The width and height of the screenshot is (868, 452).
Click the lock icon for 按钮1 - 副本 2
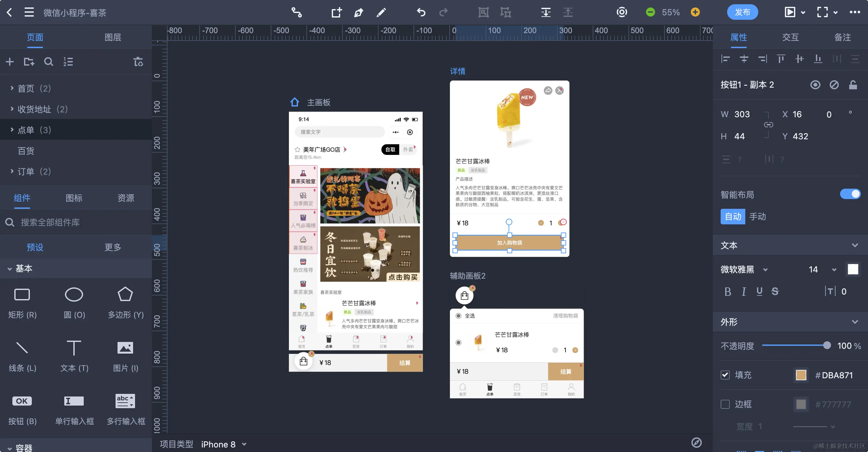pos(853,85)
